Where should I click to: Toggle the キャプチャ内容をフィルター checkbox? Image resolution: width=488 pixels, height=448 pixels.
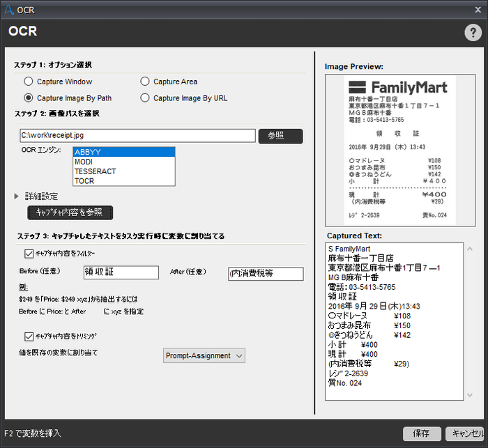[29, 254]
